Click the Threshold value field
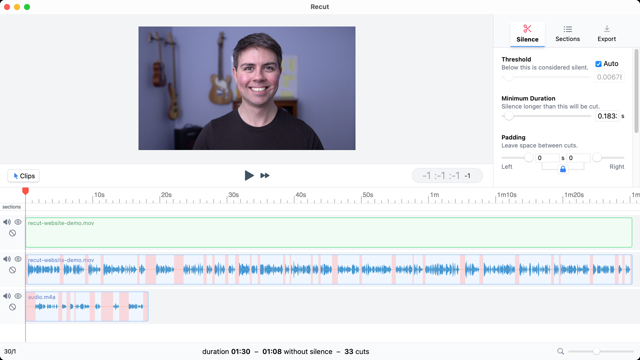Viewport: 640px width, 360px height. 609,77
